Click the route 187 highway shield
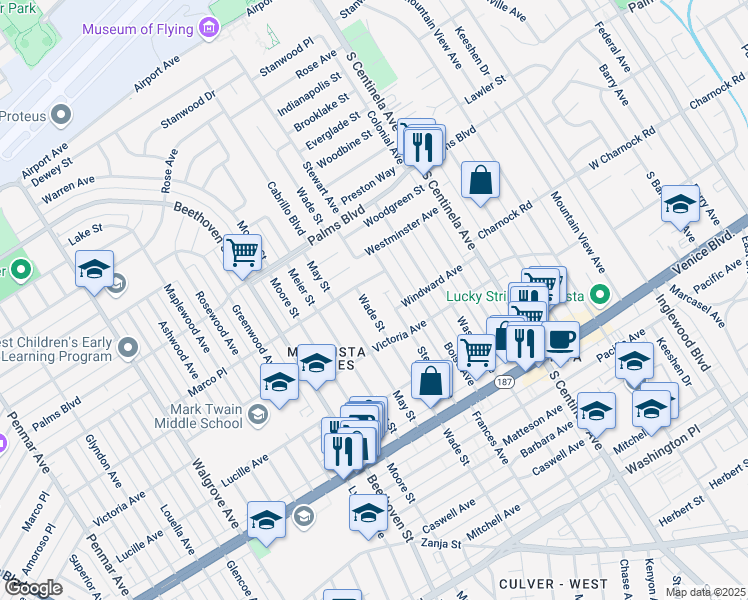Screen dimensions: 748x600 pos(504,382)
